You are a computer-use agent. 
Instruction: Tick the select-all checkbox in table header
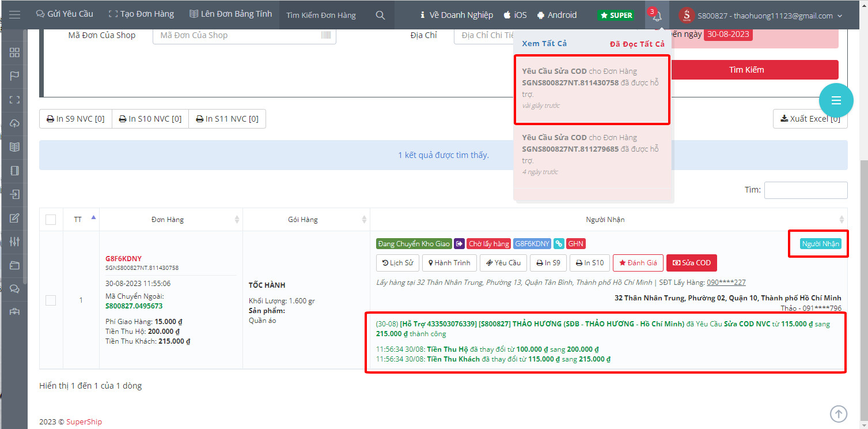(x=51, y=220)
